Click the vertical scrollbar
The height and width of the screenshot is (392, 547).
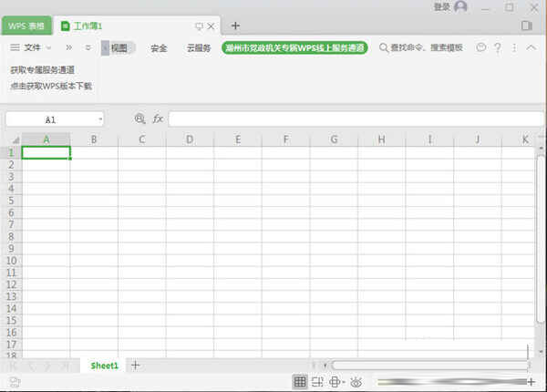(541, 241)
